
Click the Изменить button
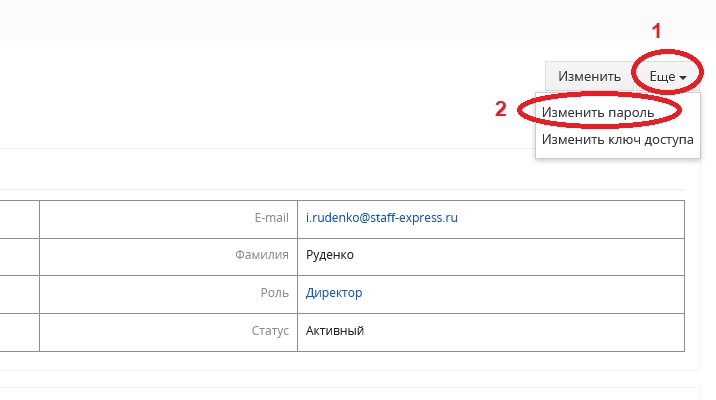coord(589,76)
